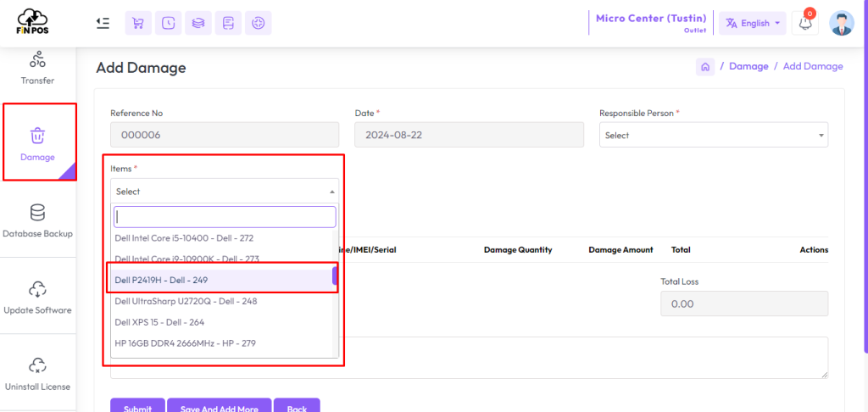Click the Damage Quantity column header
This screenshot has width=868, height=412.
pos(518,250)
